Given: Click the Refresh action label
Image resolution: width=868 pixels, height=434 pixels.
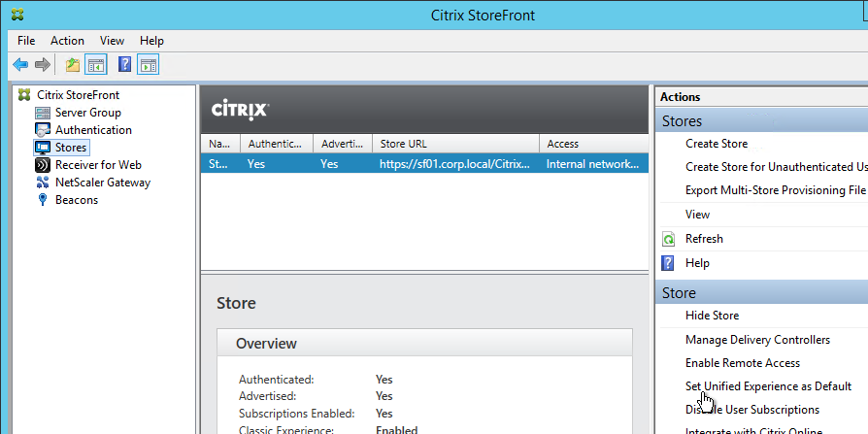Looking at the screenshot, I should (x=704, y=239).
